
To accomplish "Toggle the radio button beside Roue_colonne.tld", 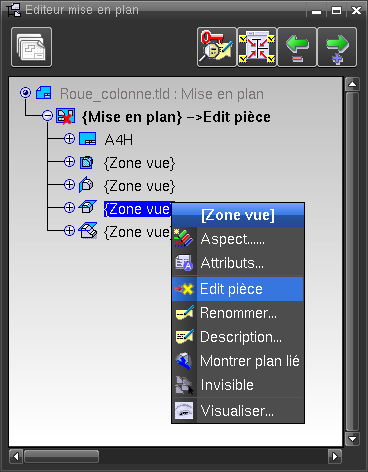I will coord(25,93).
